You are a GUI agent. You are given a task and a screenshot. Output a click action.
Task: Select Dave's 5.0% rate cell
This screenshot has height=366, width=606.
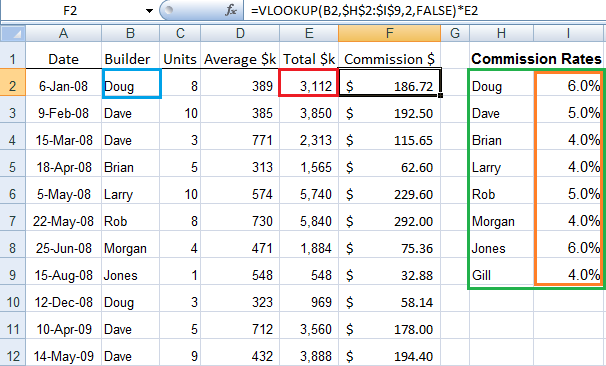pyautogui.click(x=569, y=109)
